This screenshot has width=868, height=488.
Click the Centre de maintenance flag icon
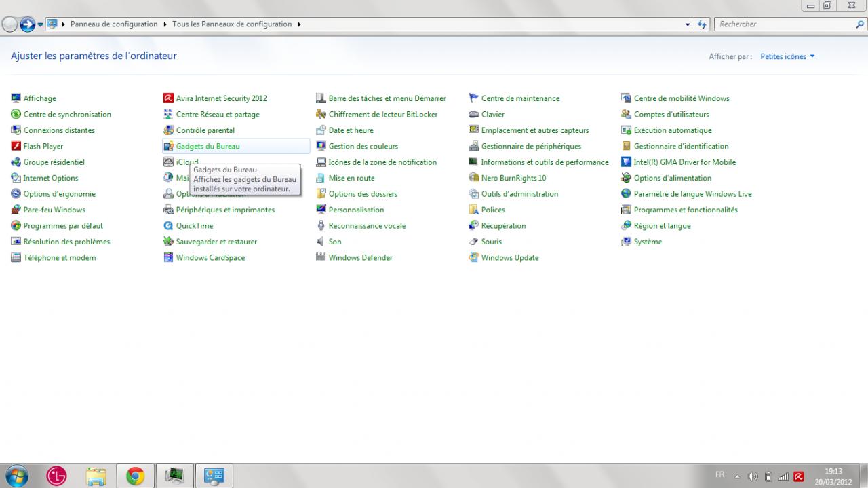474,98
